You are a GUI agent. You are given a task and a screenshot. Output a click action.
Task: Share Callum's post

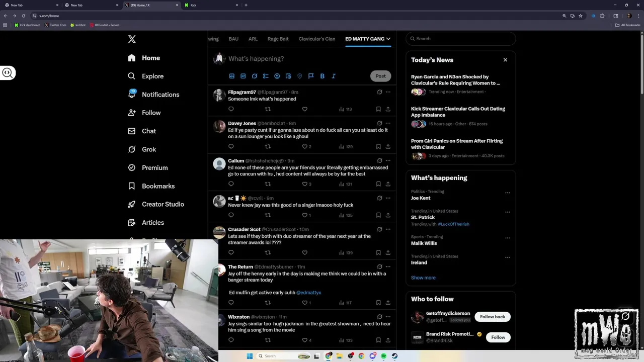click(x=388, y=184)
